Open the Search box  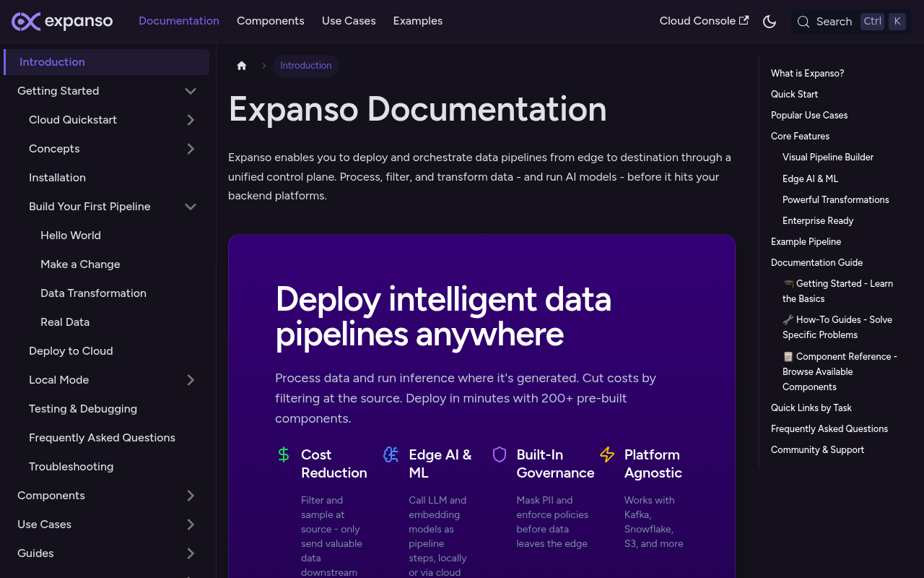tap(851, 22)
